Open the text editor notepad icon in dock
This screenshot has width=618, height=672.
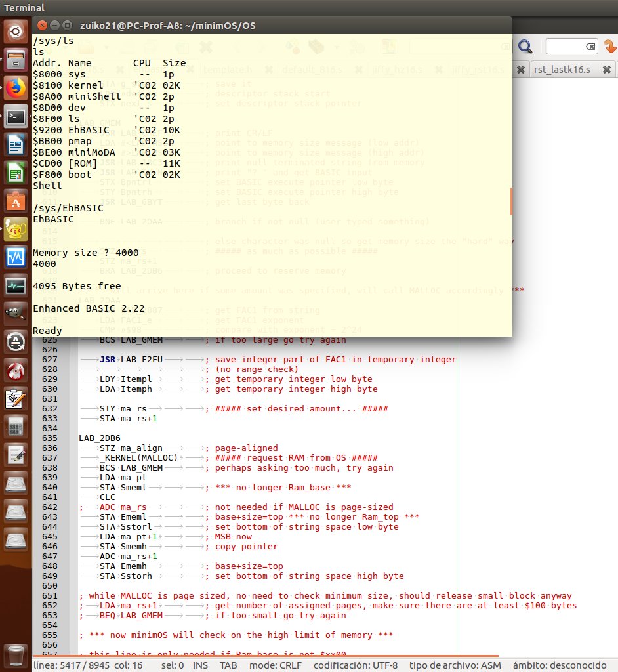click(16, 455)
